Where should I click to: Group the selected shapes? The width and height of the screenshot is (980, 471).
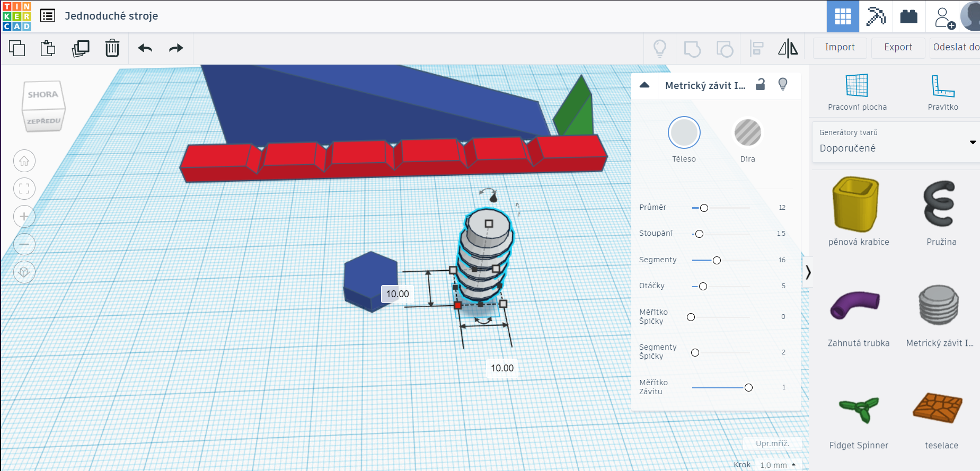(692, 49)
